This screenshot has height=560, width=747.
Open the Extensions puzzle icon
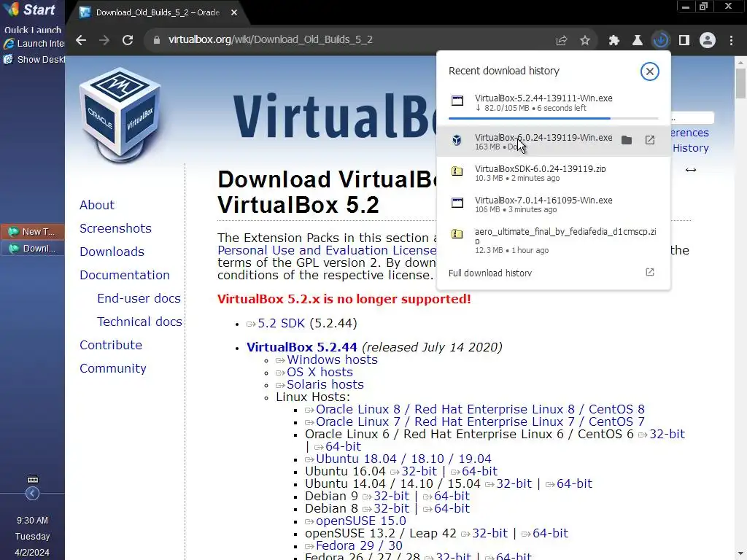(x=614, y=41)
